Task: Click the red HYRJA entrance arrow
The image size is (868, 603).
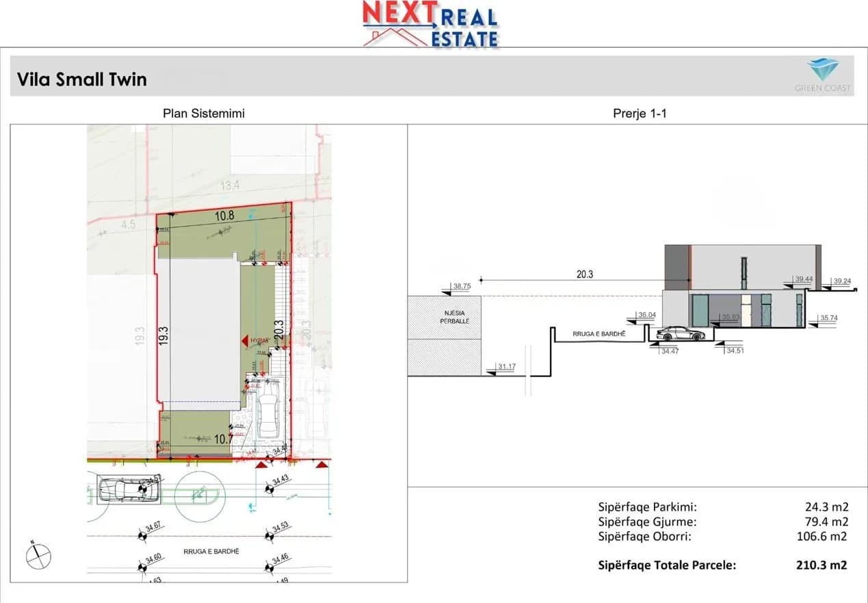Action: point(244,340)
